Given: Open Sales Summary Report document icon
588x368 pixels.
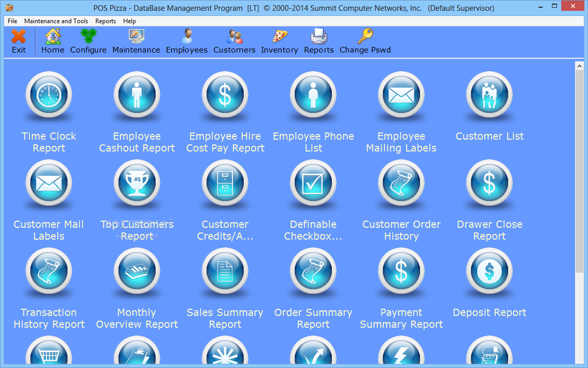Looking at the screenshot, I should tap(225, 271).
